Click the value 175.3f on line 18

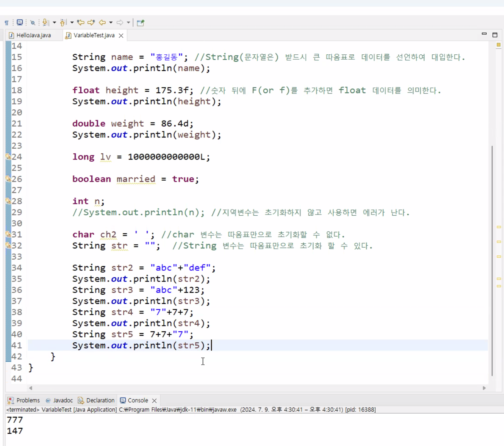point(172,90)
